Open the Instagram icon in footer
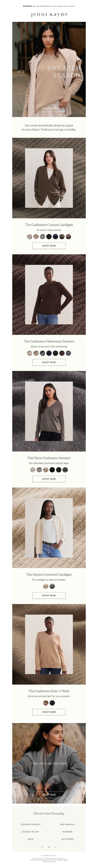The height and width of the screenshot is (868, 98). point(42,847)
